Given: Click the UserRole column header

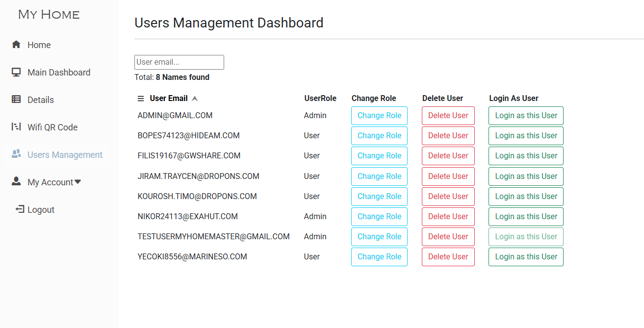Looking at the screenshot, I should pos(320,99).
